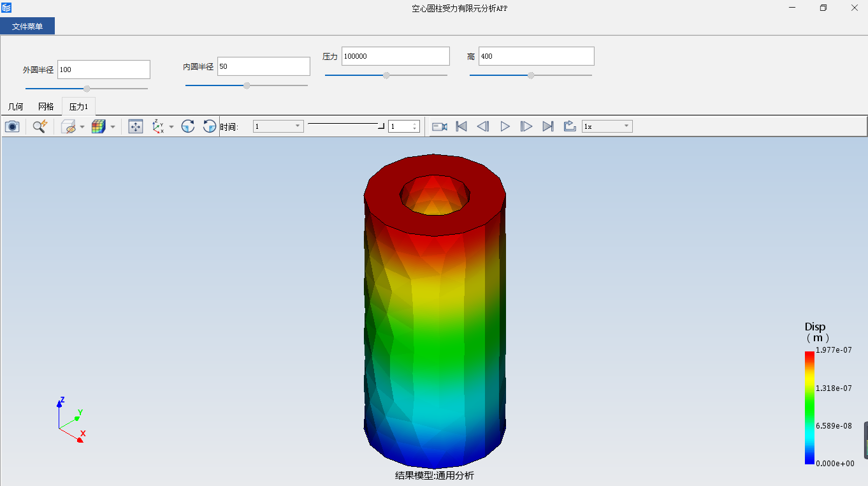Click the screenshot camera icon
This screenshot has width=868, height=486.
(12, 126)
